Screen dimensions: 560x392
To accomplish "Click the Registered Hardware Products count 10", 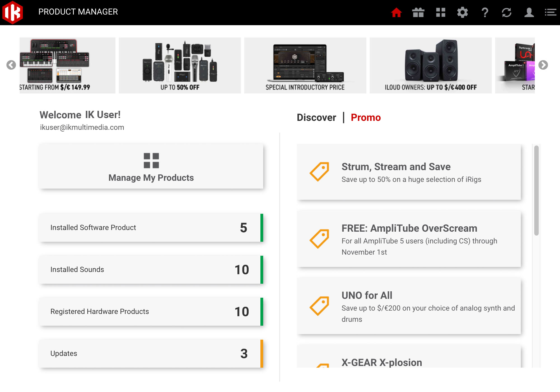I will pos(242,312).
